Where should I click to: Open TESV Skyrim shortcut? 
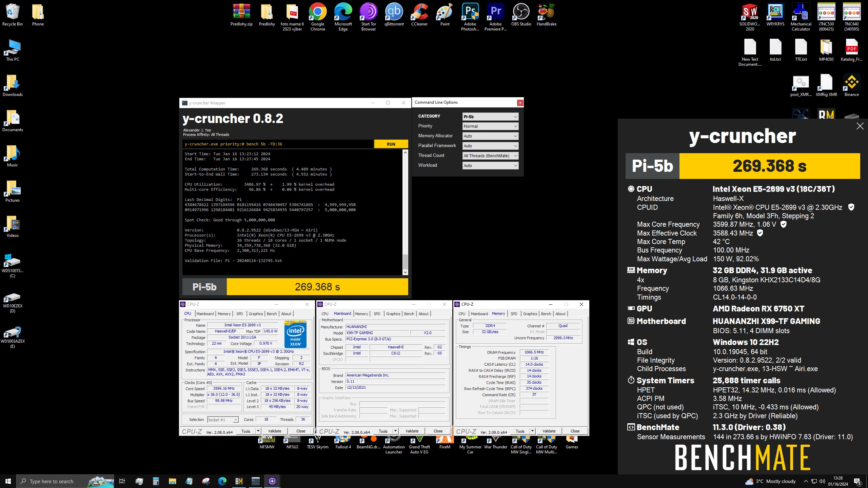pos(318,443)
